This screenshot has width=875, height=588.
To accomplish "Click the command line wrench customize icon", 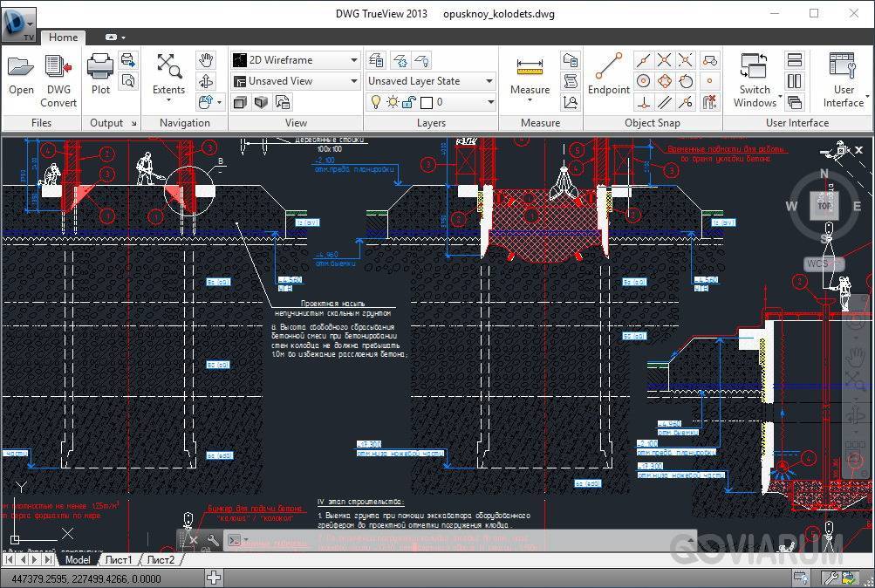I will coord(213,540).
